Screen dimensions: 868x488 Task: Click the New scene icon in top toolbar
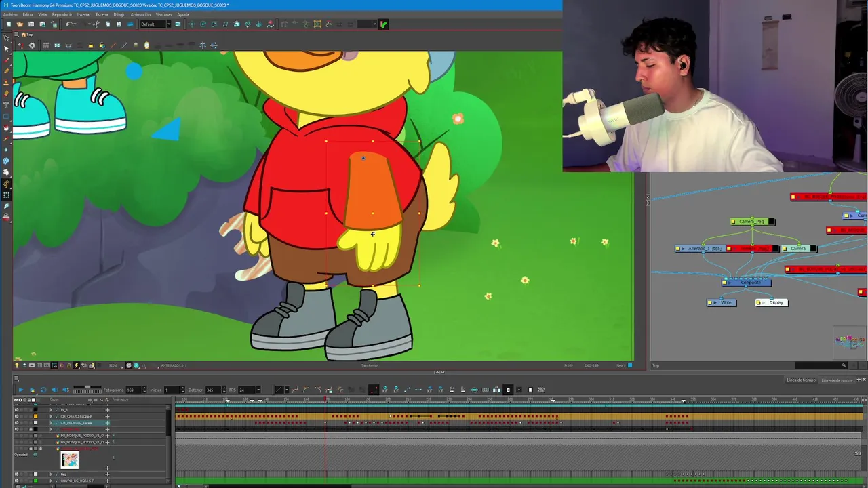(x=8, y=24)
